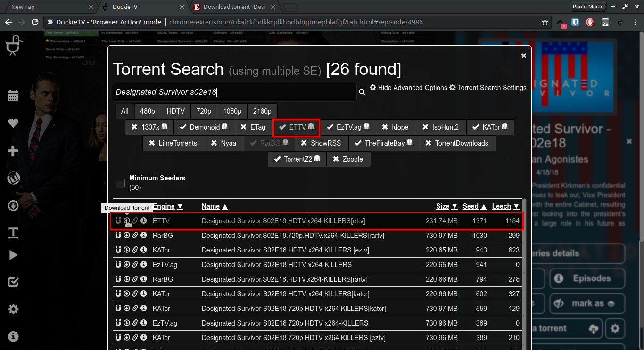Select the HDTV quality filter
Viewport: 644px width, 350px height.
click(176, 111)
